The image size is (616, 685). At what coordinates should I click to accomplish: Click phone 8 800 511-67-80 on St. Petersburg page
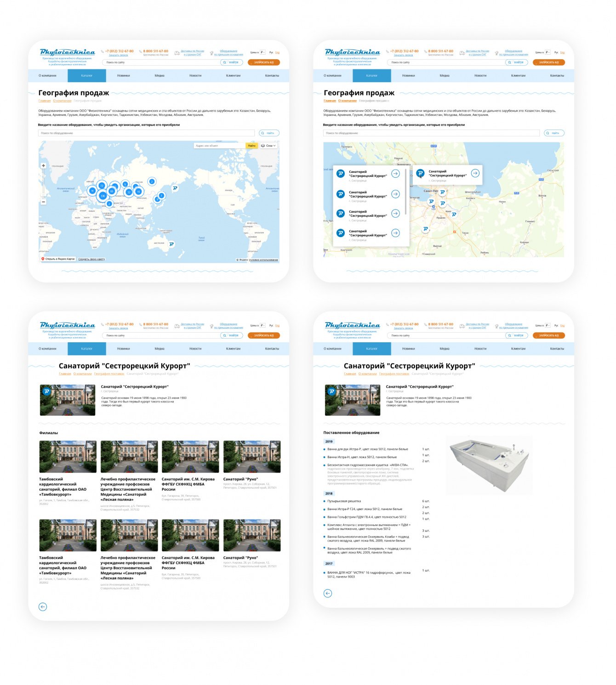click(x=440, y=51)
